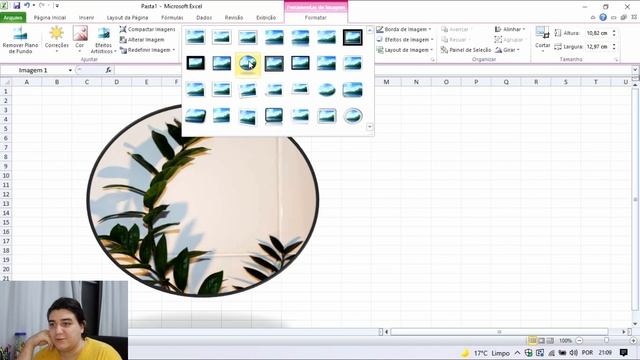Switch to the Fórmulas tab
640x360 pixels.
172,18
